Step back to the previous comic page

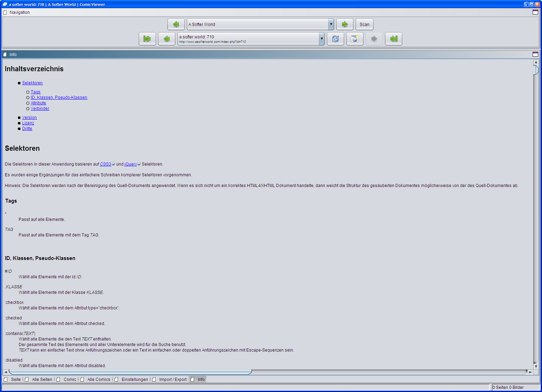(x=167, y=39)
